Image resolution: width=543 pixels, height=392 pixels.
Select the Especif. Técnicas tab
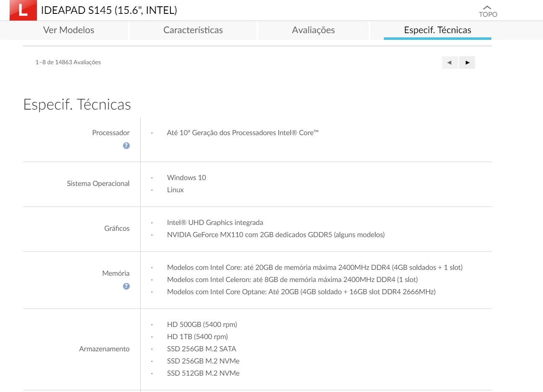[x=438, y=30]
